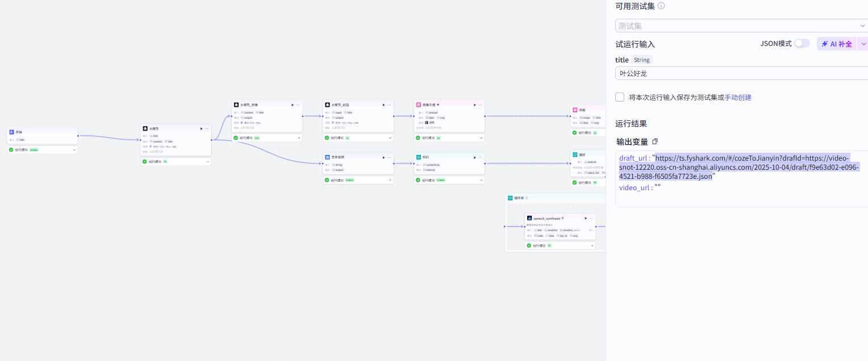Expand run result under the 代码 node
Viewport: 868px width, 361px height.
(481, 180)
